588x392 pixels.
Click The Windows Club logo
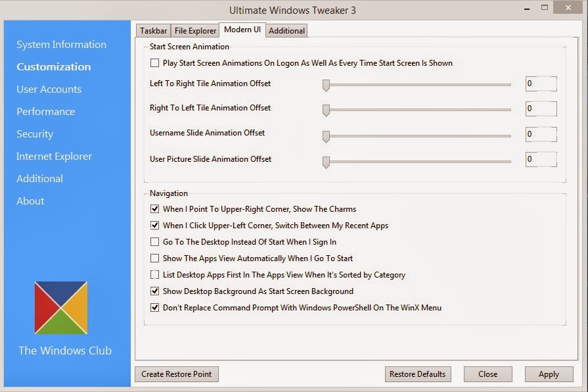click(60, 308)
